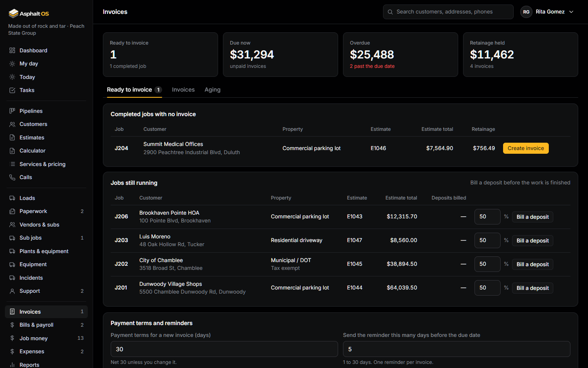The height and width of the screenshot is (368, 588).
Task: Click the My day sun icon
Action: tap(12, 64)
